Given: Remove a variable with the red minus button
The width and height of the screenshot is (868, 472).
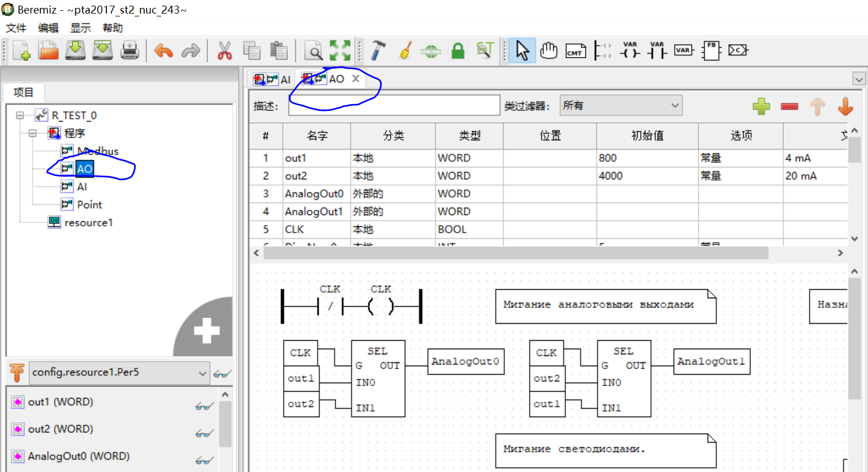Looking at the screenshot, I should click(789, 106).
